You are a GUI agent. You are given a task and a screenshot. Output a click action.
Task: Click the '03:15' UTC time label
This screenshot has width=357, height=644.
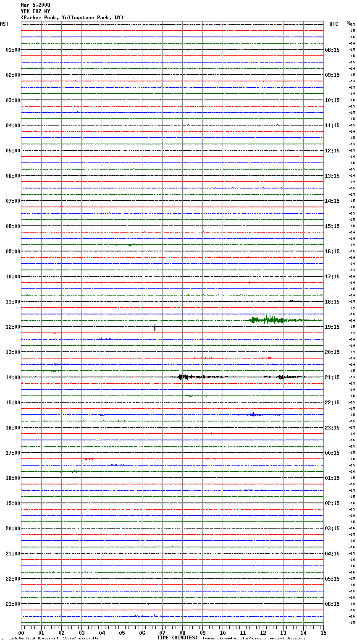click(332, 529)
